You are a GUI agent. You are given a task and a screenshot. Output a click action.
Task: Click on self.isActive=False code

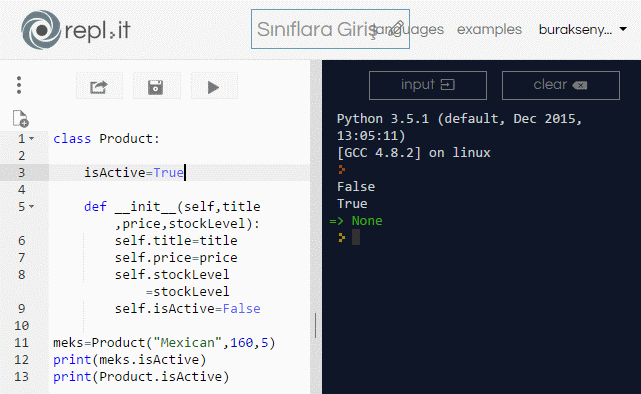(187, 309)
